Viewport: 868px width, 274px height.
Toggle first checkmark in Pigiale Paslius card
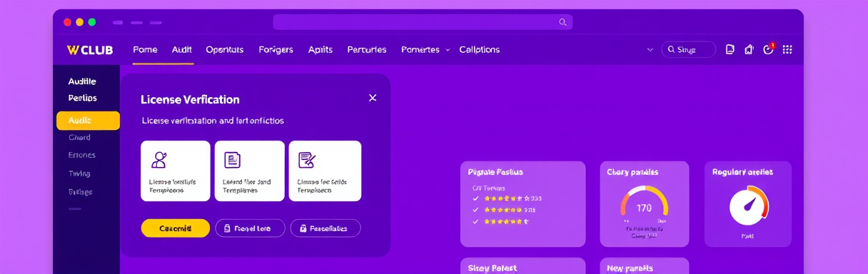(x=475, y=198)
